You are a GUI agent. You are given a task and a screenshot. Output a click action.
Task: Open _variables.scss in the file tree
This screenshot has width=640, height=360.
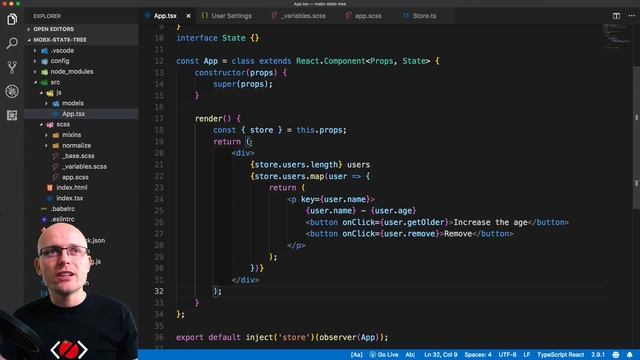[x=84, y=167]
